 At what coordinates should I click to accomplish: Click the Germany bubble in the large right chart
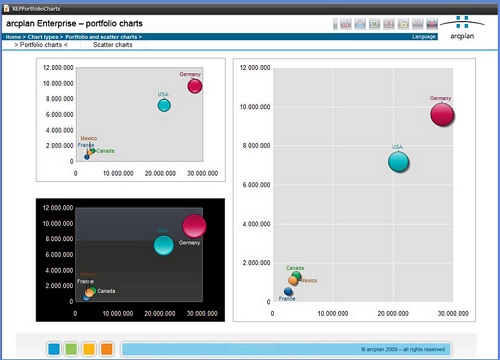click(442, 115)
